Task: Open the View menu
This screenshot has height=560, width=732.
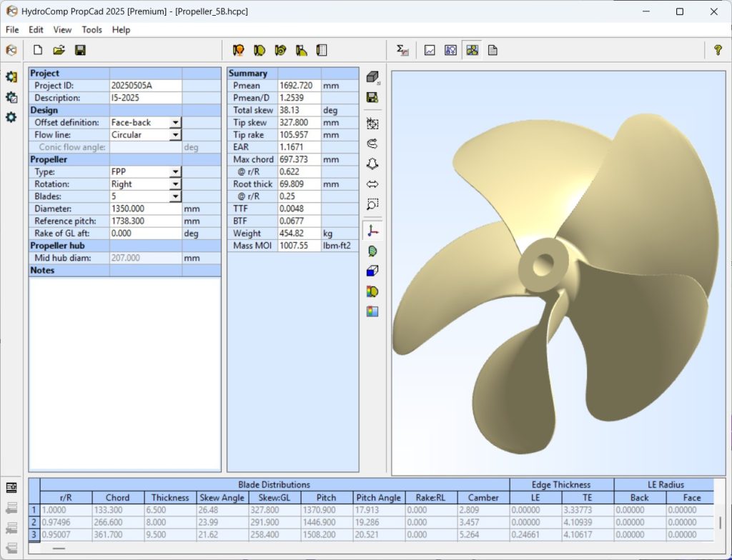Action: click(x=62, y=30)
